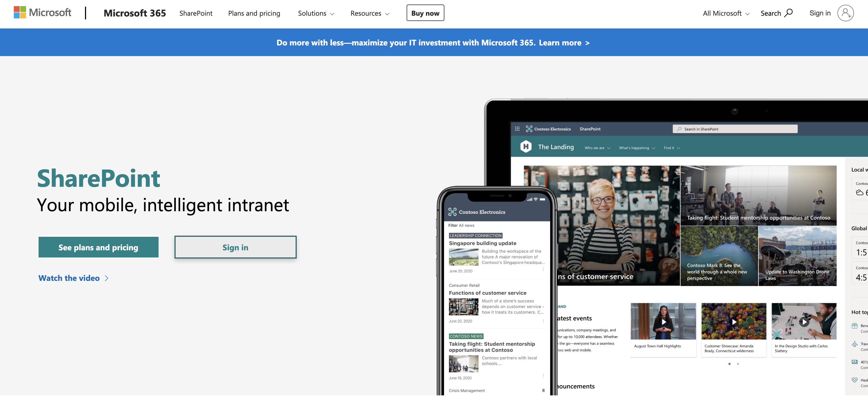The height and width of the screenshot is (406, 868).
Task: Click the Search magnifier icon
Action: pos(789,13)
